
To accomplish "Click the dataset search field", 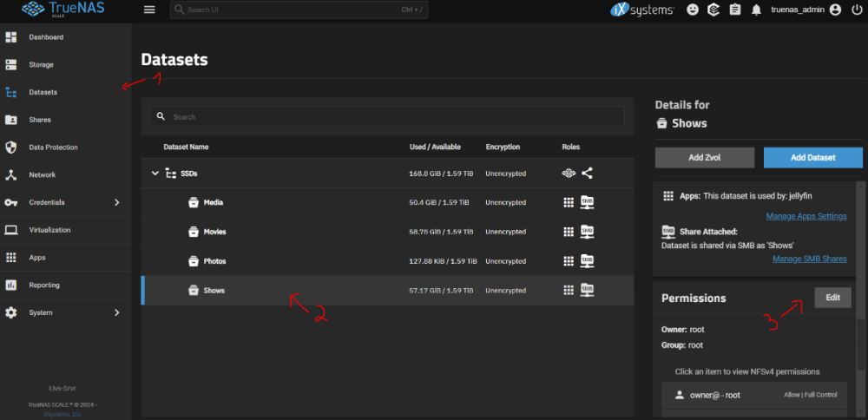I will tap(386, 117).
